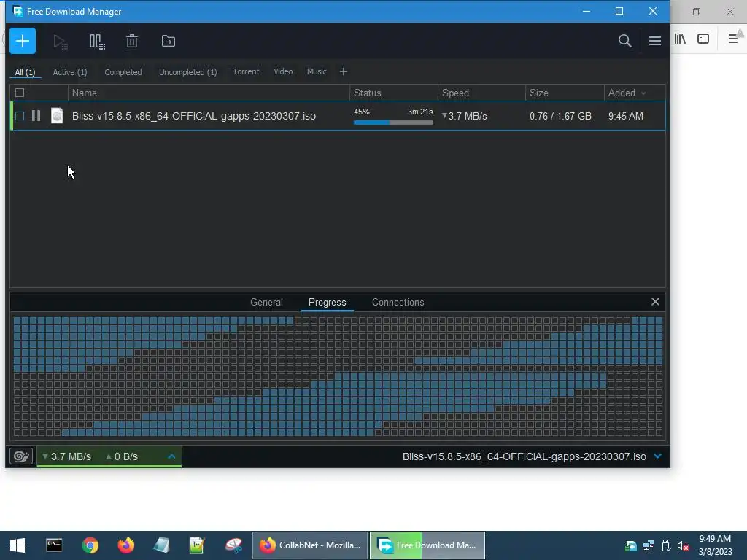This screenshot has height=560, width=747.
Task: Start selected downloads with the play icon
Action: (60, 42)
